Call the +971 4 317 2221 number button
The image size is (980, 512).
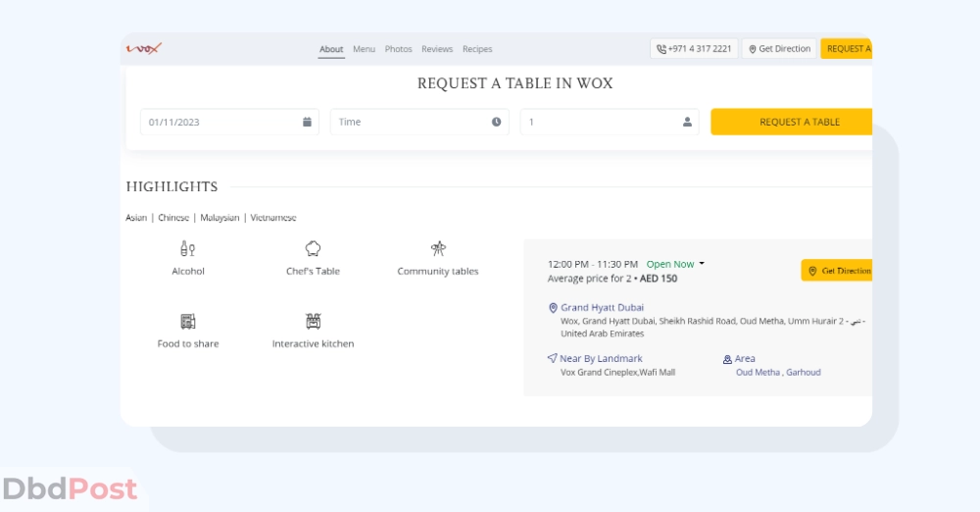[x=694, y=49]
